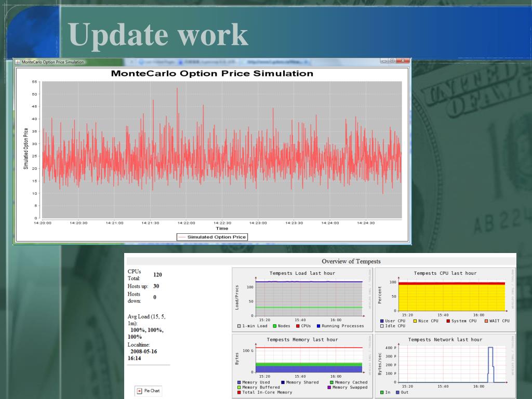Open the Tempests Load last hour graph
The height and width of the screenshot is (399, 532).
pyautogui.click(x=302, y=300)
